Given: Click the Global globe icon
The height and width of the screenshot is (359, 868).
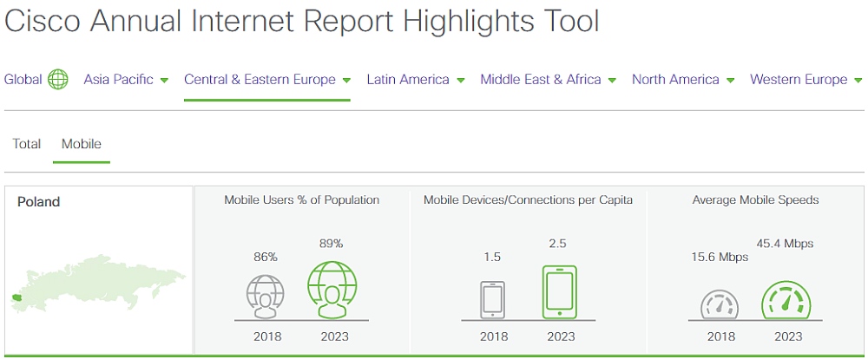Looking at the screenshot, I should click(x=57, y=80).
